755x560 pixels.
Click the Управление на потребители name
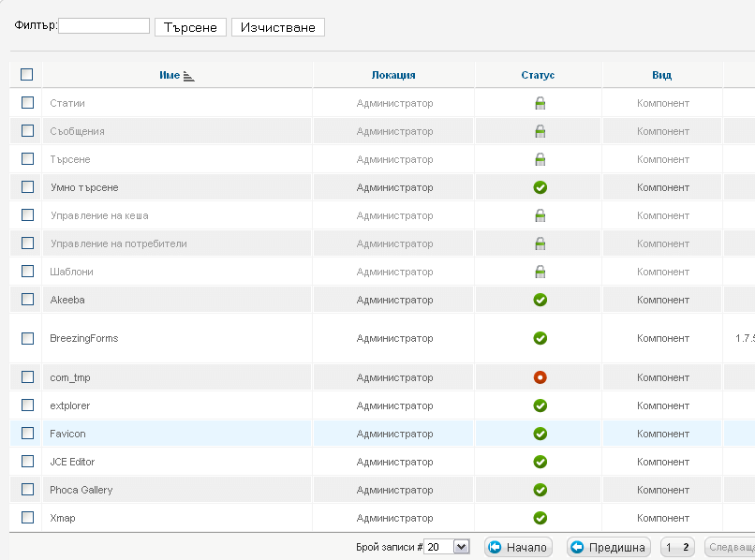pyautogui.click(x=119, y=243)
